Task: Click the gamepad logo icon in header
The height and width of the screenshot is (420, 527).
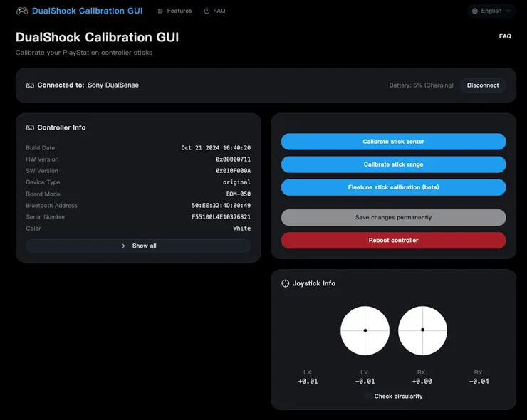Action: coord(22,11)
